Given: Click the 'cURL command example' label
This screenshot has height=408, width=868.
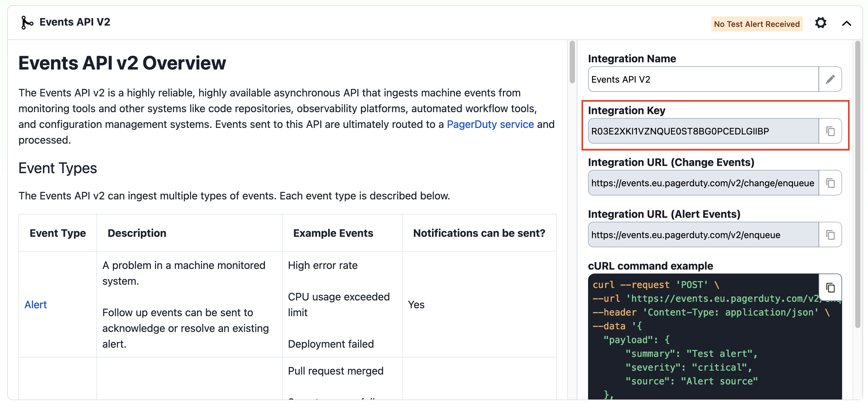Looking at the screenshot, I should (650, 266).
